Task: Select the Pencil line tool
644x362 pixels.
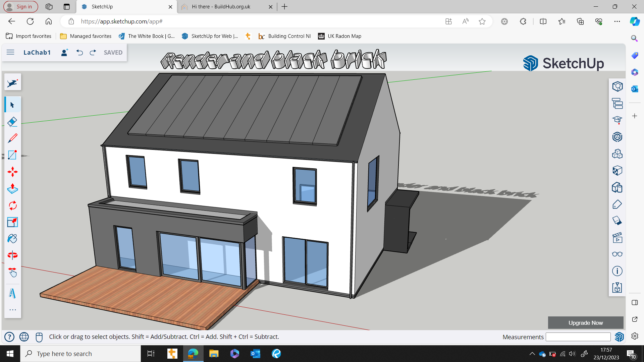Action: (12, 138)
